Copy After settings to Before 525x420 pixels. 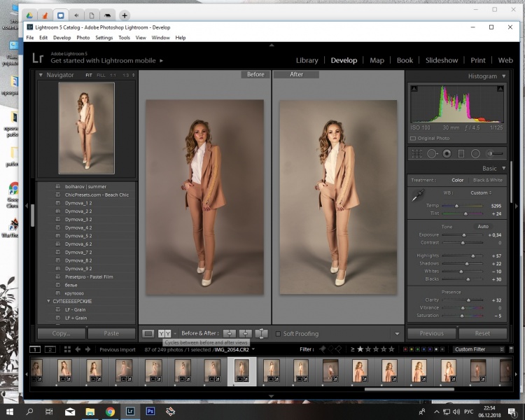pyautogui.click(x=245, y=334)
